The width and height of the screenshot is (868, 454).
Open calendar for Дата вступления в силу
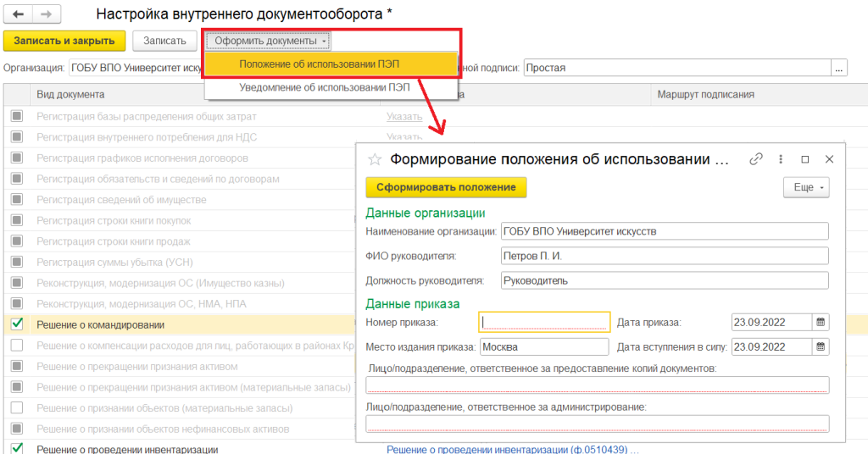click(820, 346)
